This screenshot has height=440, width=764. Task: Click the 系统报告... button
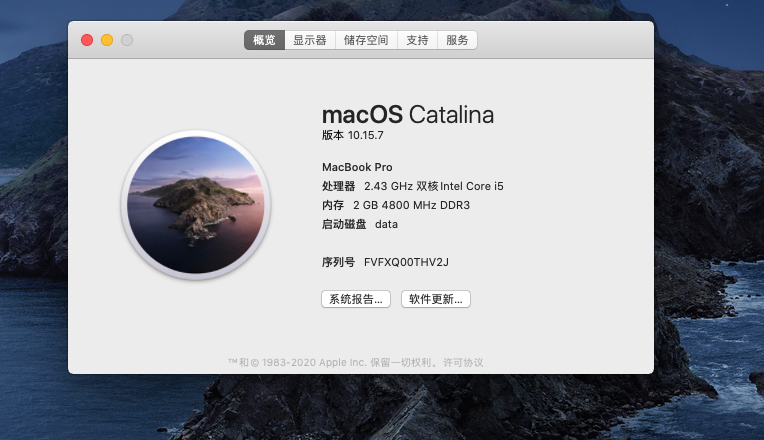(356, 299)
